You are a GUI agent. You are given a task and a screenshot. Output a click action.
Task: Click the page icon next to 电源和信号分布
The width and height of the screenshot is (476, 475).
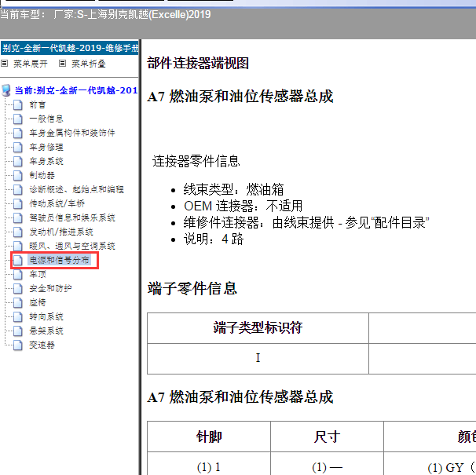pos(18,260)
